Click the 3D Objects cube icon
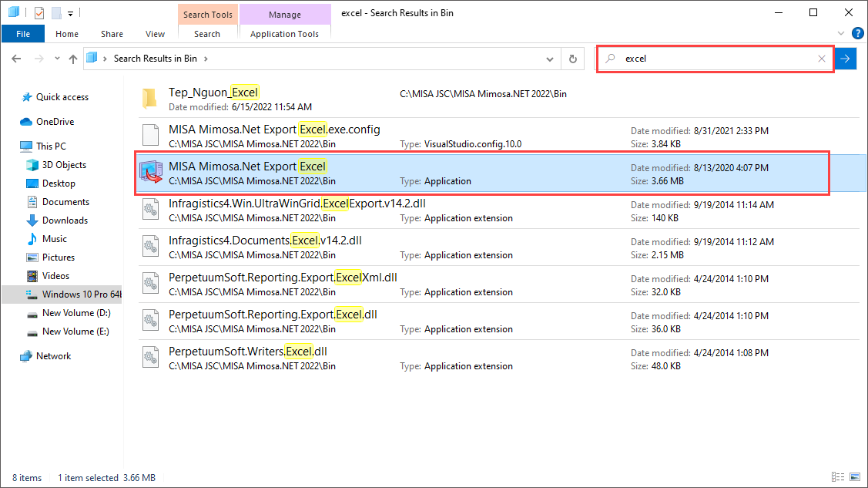 [32, 165]
